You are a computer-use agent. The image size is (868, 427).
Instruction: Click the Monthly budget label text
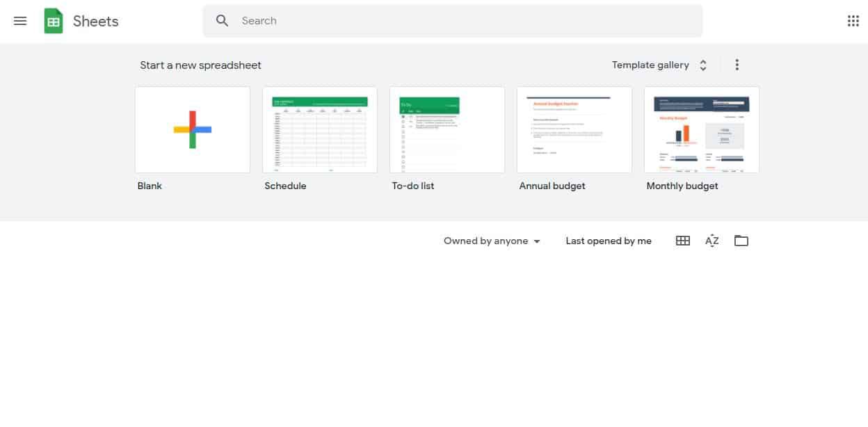[x=682, y=186]
